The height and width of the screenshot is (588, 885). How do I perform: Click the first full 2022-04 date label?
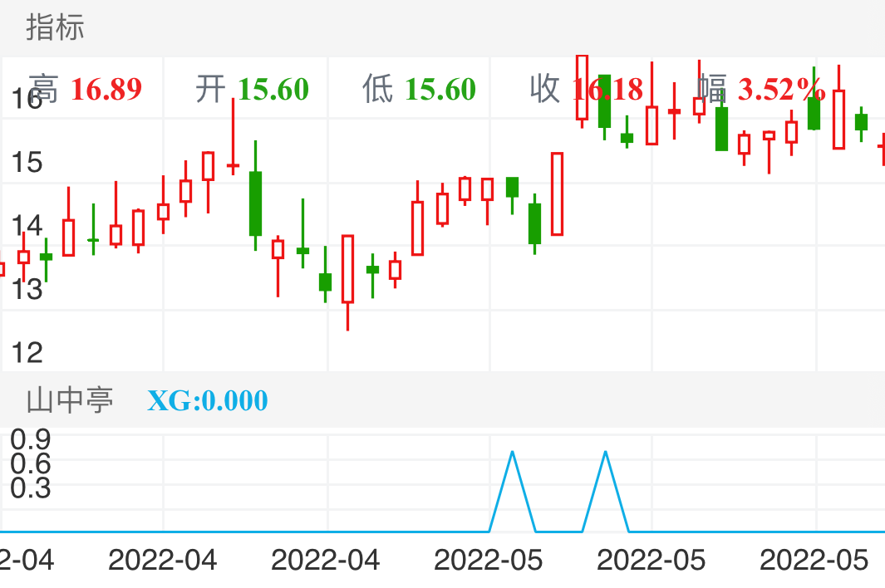click(163, 560)
